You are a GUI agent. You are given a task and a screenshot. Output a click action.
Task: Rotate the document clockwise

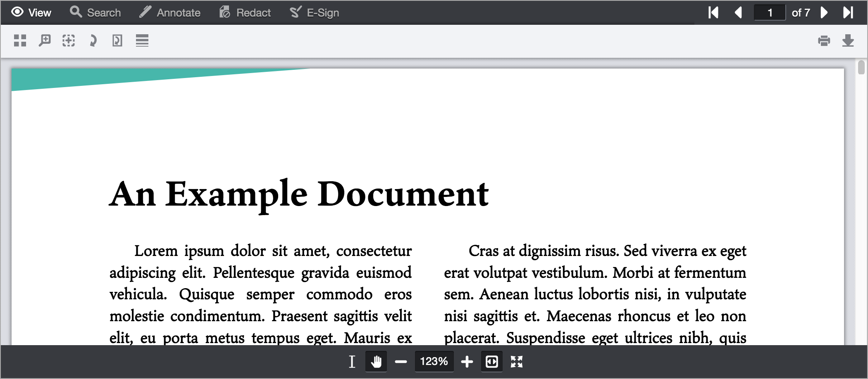tap(93, 40)
